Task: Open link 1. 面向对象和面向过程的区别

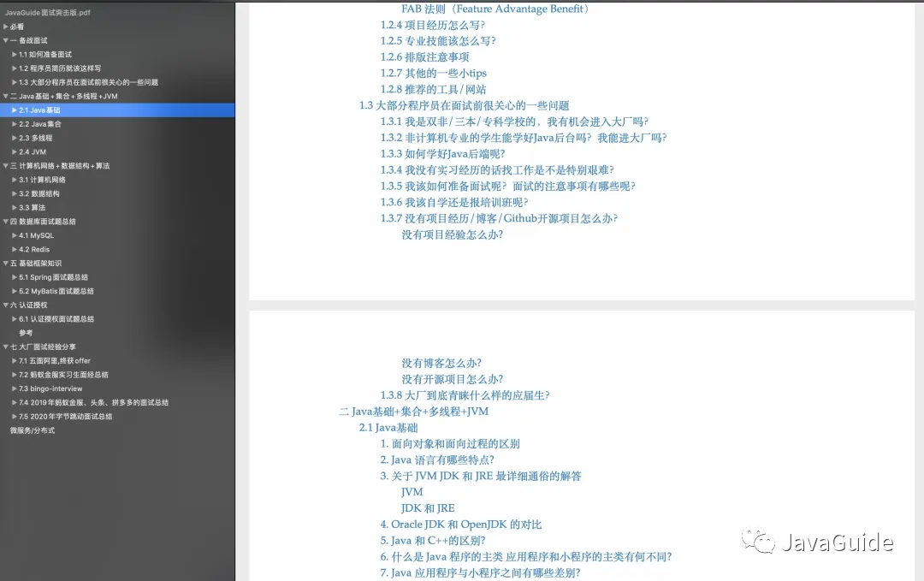Action: (x=450, y=444)
